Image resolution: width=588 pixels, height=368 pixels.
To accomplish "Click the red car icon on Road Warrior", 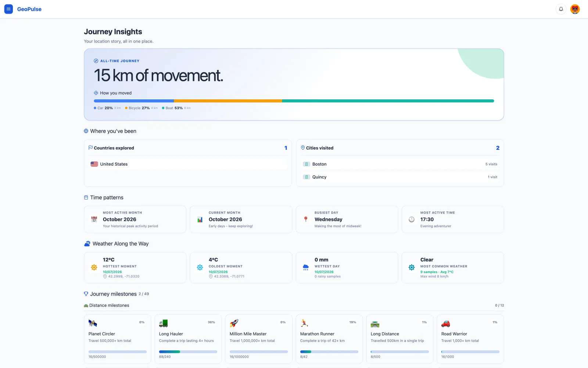I will pyautogui.click(x=446, y=323).
